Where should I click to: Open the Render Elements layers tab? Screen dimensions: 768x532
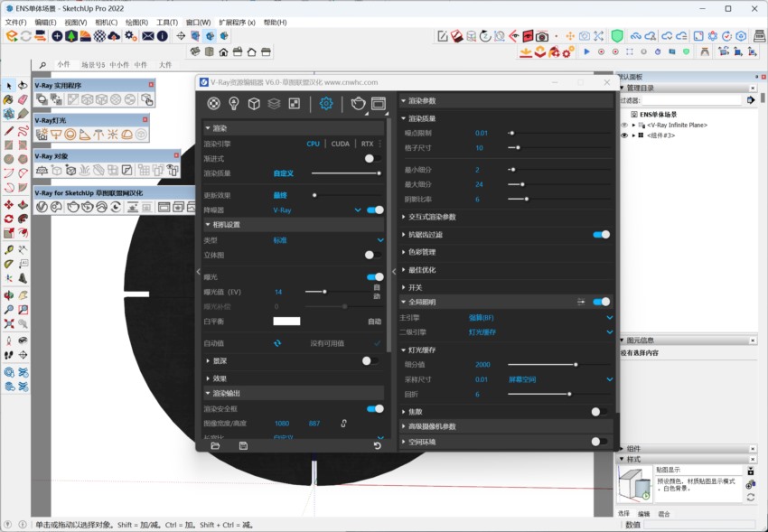[274, 103]
